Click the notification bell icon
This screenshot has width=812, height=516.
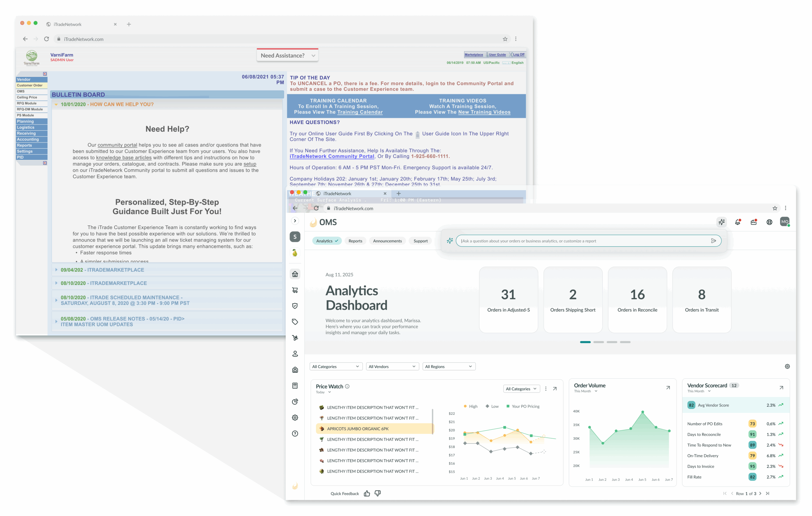click(737, 222)
